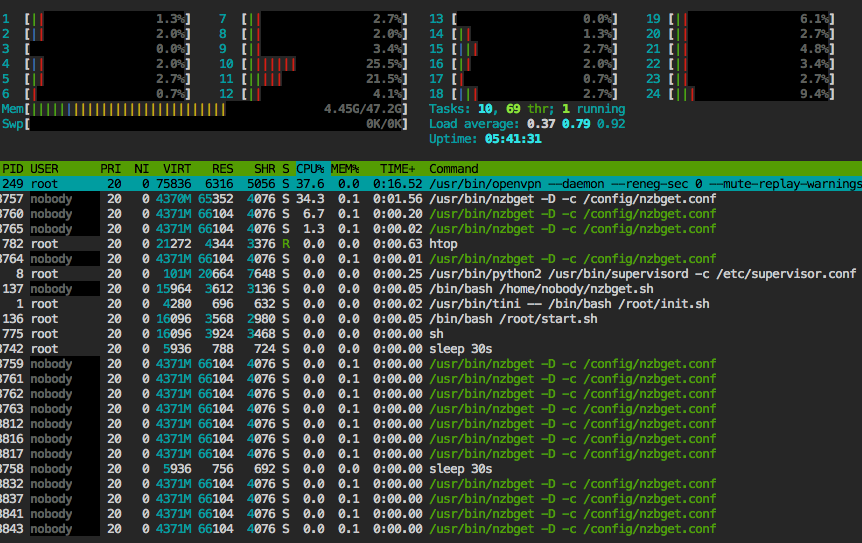Click the Load average line
Screen dimensions: 862x543
point(527,124)
